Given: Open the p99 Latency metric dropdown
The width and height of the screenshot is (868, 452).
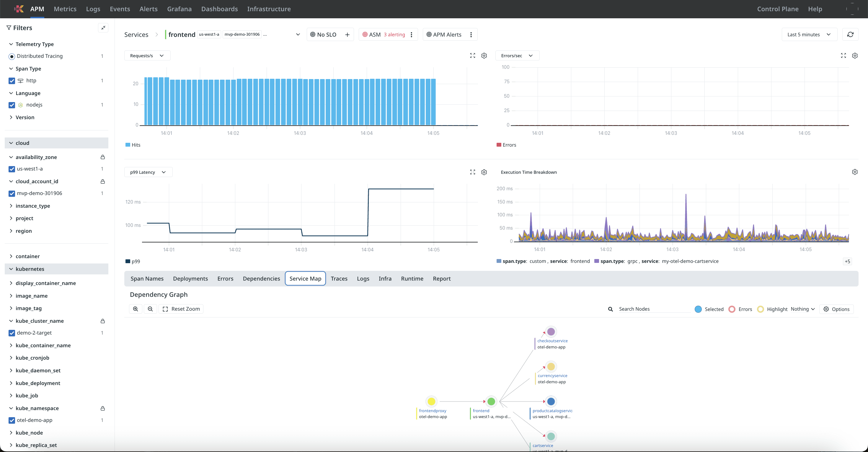Looking at the screenshot, I should [148, 172].
